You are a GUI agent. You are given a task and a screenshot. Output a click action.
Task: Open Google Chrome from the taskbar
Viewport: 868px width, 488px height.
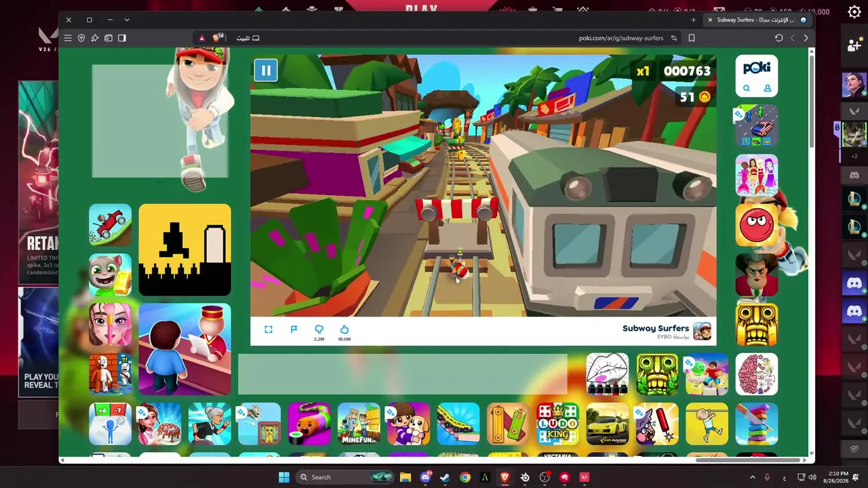pyautogui.click(x=465, y=477)
